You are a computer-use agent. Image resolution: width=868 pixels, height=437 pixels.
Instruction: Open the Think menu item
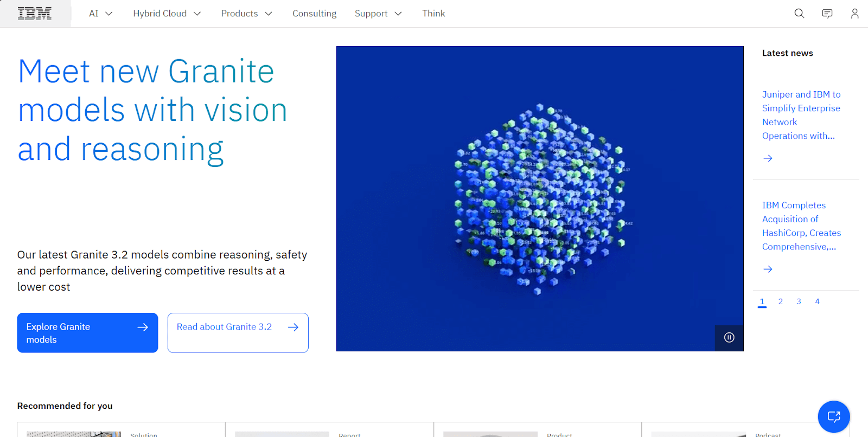click(x=433, y=14)
